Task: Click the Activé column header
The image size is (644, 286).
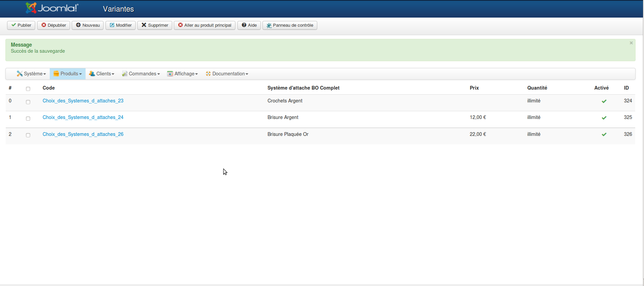Action: tap(601, 88)
